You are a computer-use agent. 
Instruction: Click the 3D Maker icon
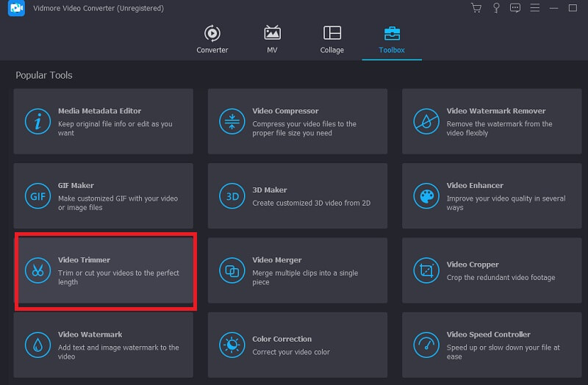coord(232,196)
